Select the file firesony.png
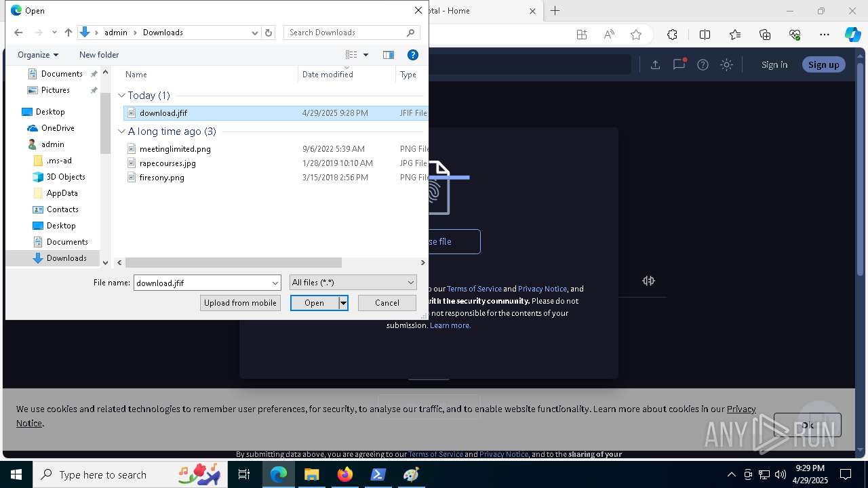 point(162,178)
